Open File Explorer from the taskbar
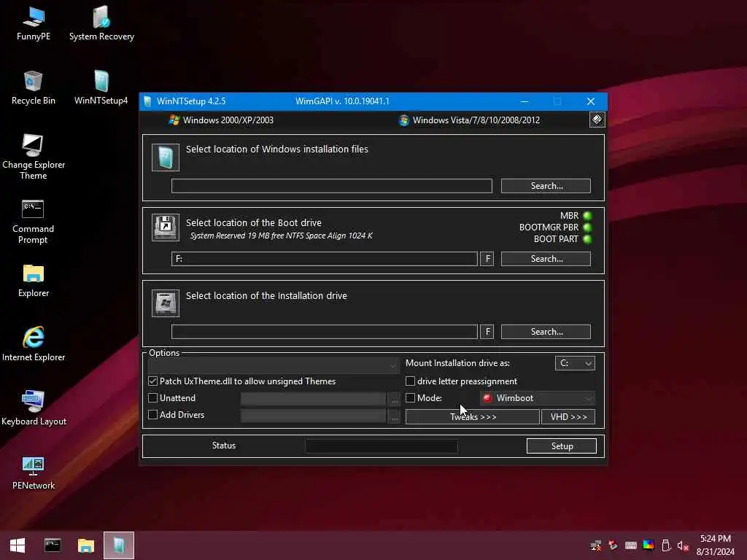 click(86, 545)
